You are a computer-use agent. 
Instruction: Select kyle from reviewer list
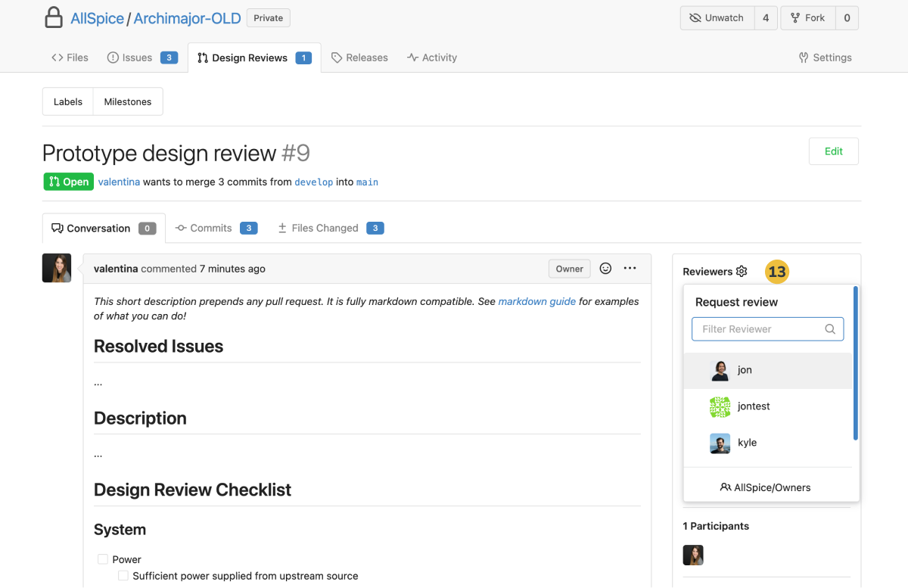pyautogui.click(x=768, y=443)
